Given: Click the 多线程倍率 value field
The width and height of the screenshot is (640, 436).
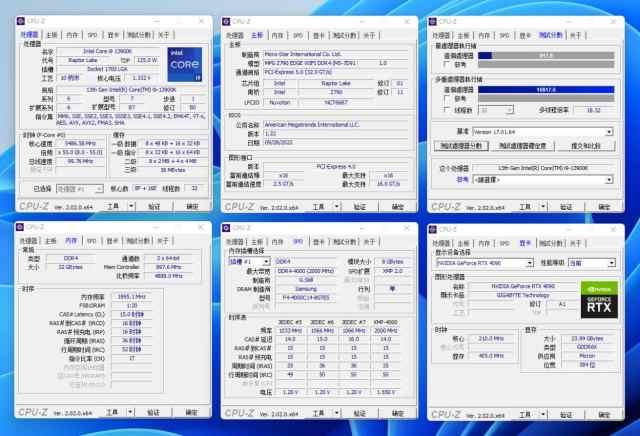Looking at the screenshot, I should [594, 110].
